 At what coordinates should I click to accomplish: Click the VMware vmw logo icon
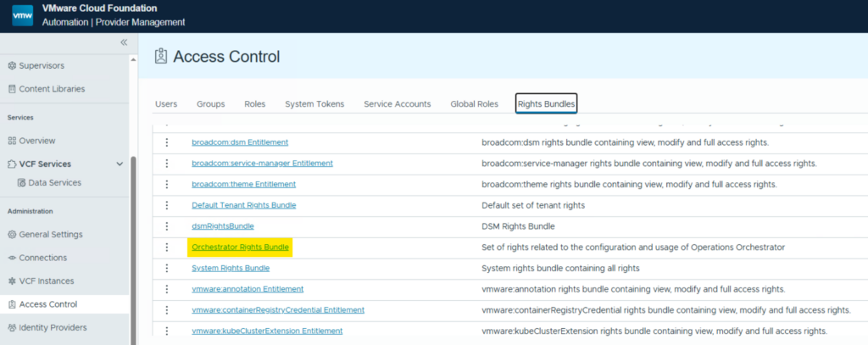coord(22,15)
